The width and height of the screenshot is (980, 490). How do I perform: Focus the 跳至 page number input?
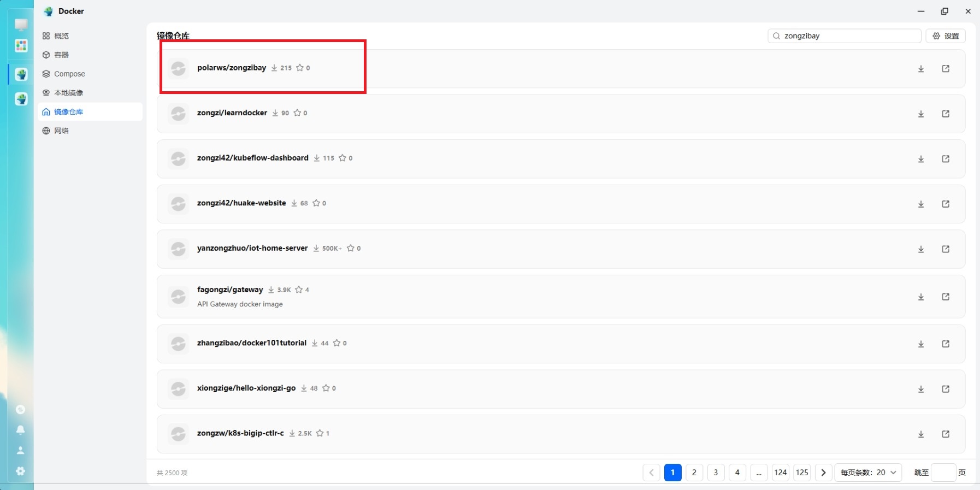(943, 473)
